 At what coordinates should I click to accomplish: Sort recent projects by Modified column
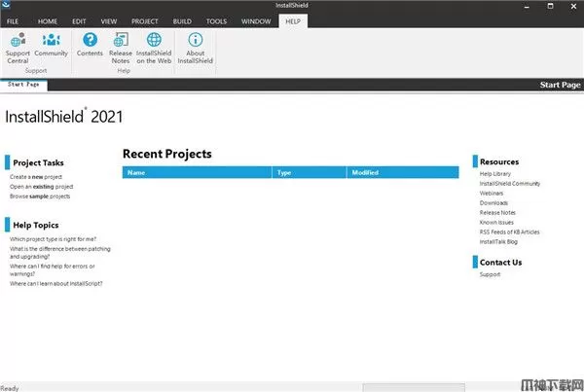coord(403,172)
